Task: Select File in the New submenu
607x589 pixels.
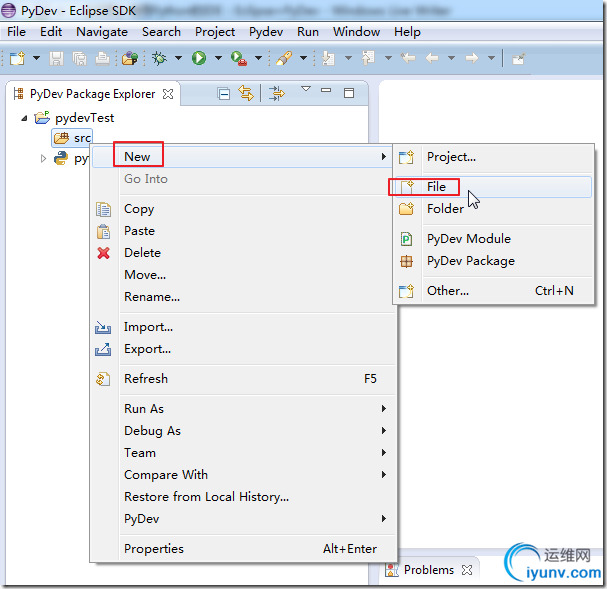Action: click(494, 187)
